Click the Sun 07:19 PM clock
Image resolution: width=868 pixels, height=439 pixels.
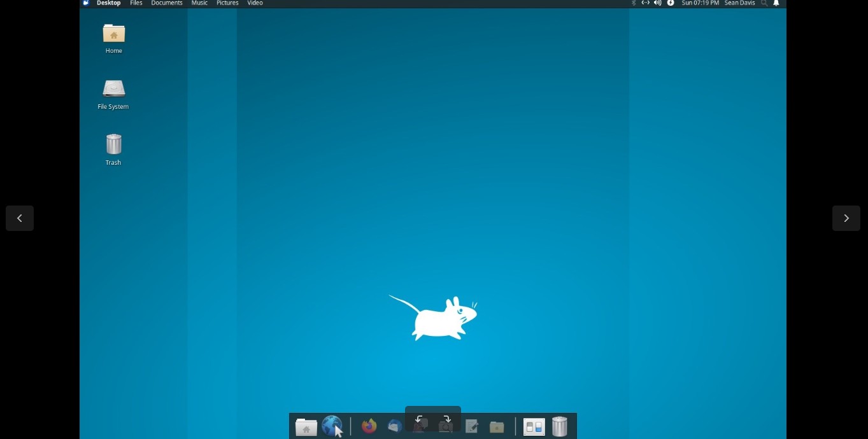pos(701,3)
